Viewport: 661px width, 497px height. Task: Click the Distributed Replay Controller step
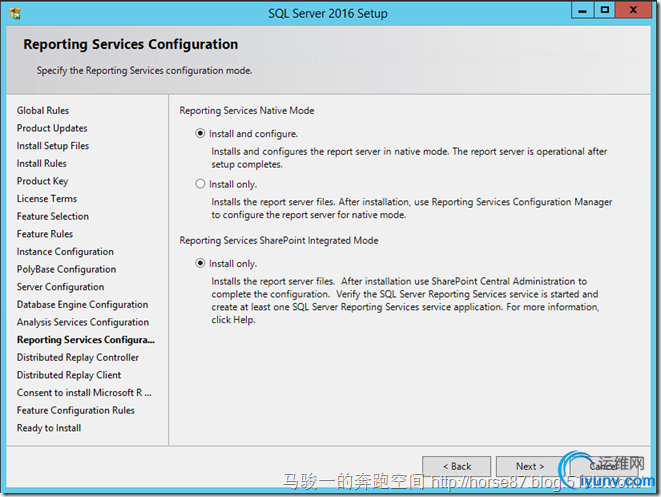click(78, 357)
